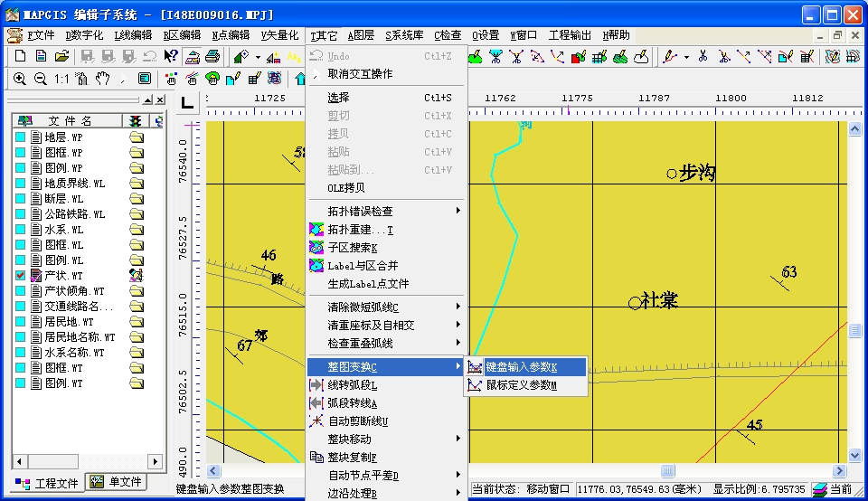
Task: Open dropdown arrow beside green arrow tool
Action: (x=258, y=56)
